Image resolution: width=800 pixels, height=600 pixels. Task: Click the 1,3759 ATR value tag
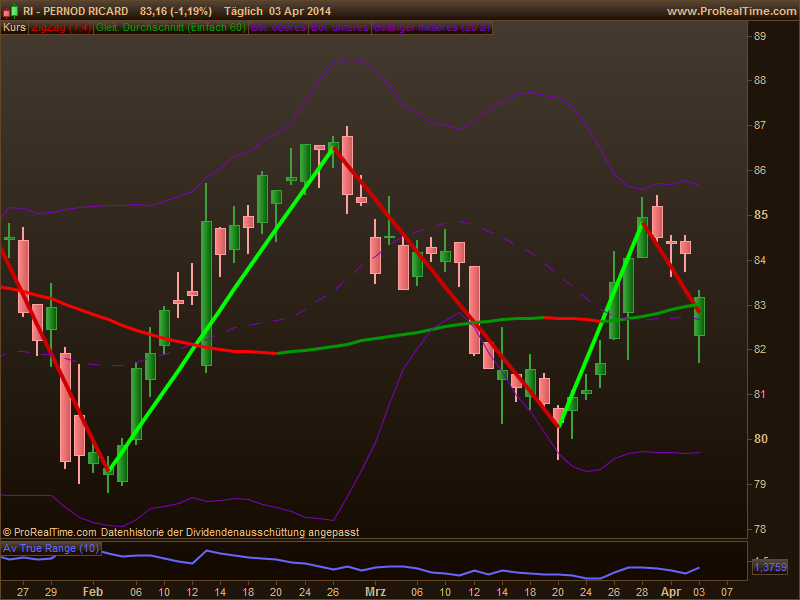click(x=770, y=567)
